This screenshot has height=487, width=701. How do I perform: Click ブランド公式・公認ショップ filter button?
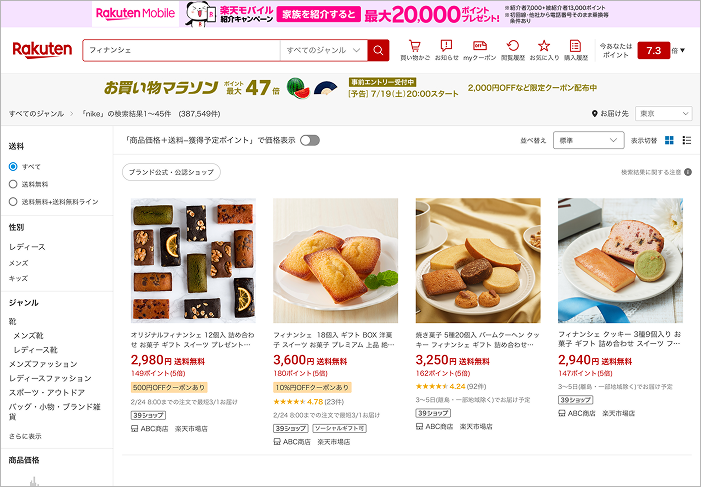coord(171,172)
